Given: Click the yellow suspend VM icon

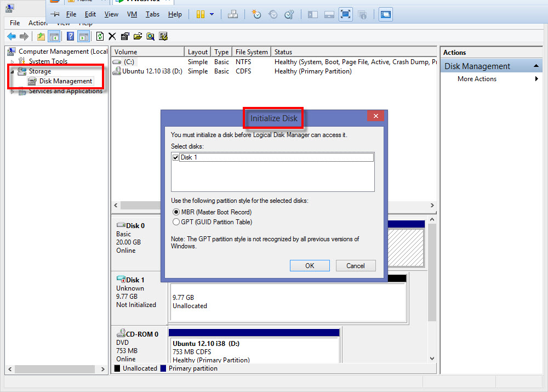Looking at the screenshot, I should 200,14.
